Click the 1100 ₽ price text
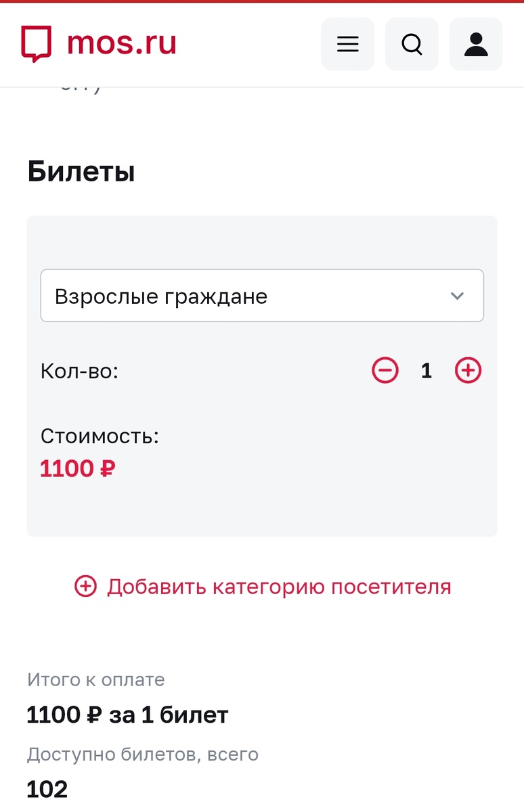The image size is (524, 812). (77, 468)
